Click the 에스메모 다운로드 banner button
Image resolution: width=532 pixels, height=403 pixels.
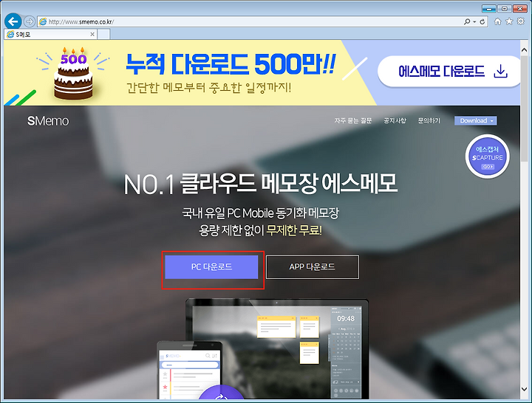[449, 72]
